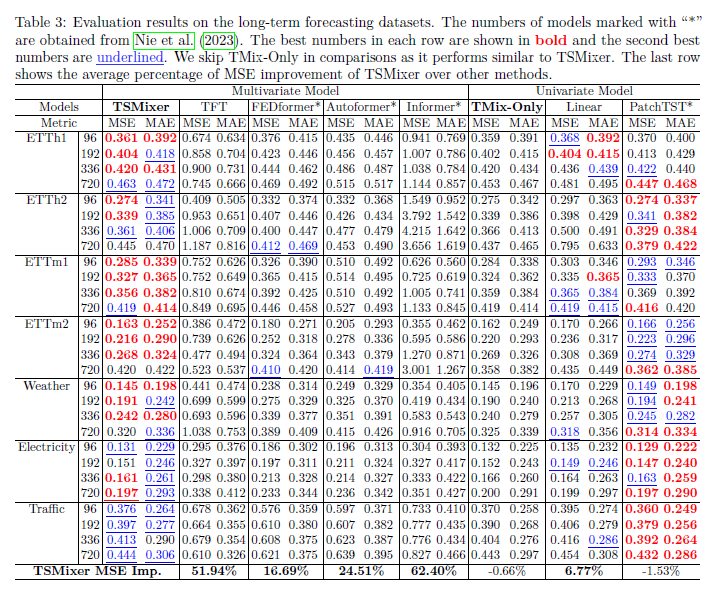Click the TFT value '1.006'
709x593 pixels.
pos(196,231)
